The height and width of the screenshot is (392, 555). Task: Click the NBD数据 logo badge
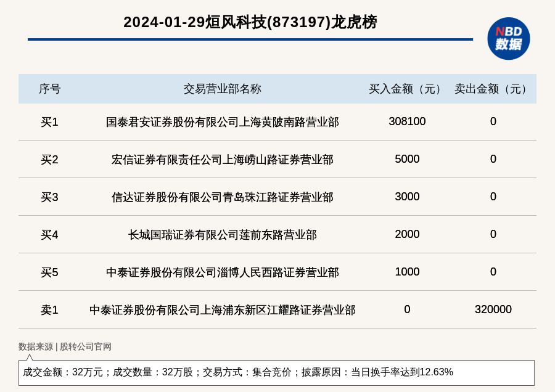[508, 39]
